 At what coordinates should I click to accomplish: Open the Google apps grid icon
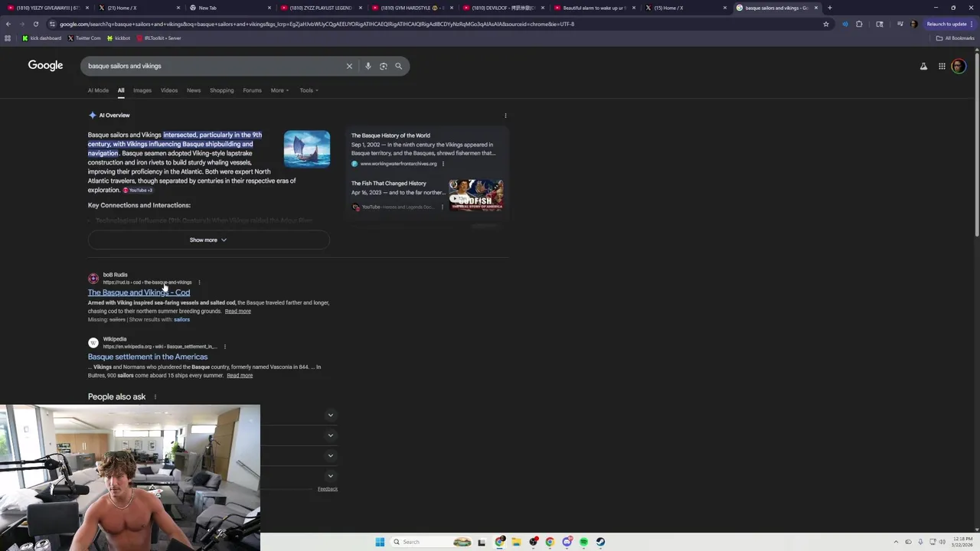(942, 67)
